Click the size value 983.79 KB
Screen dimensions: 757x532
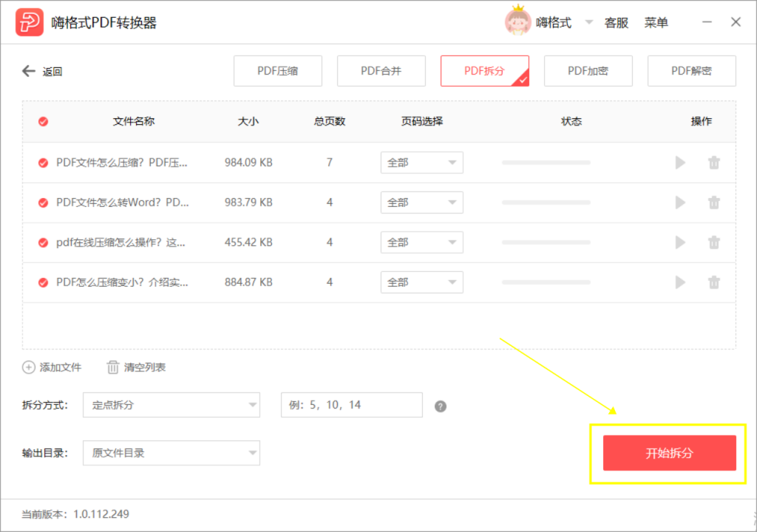click(248, 202)
